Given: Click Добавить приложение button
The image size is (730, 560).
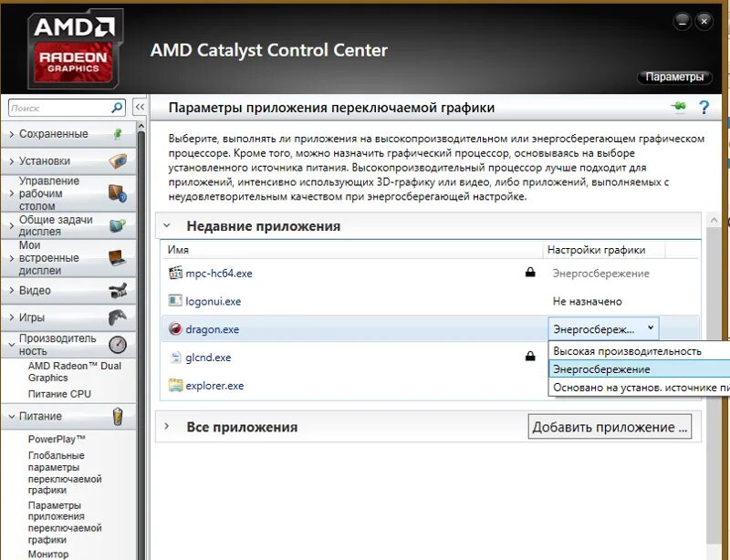Looking at the screenshot, I should tap(610, 427).
